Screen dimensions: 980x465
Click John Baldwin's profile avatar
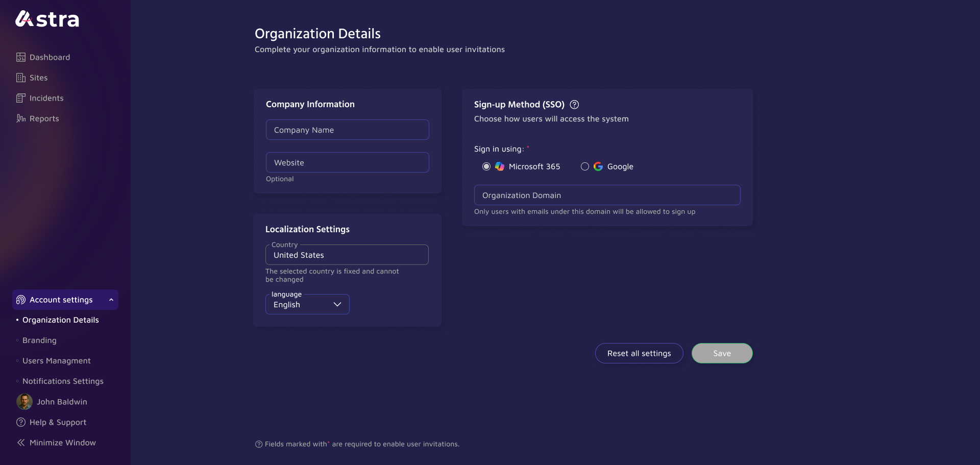[24, 402]
